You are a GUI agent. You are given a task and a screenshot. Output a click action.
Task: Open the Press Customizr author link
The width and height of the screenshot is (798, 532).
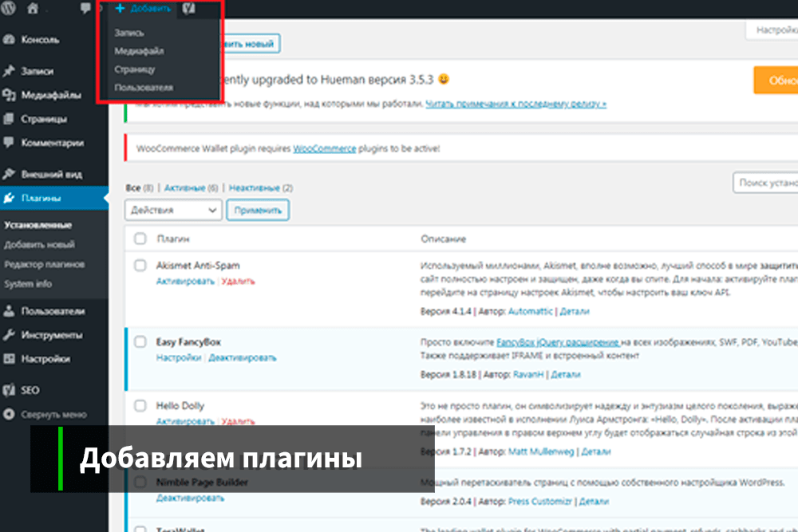(x=540, y=502)
